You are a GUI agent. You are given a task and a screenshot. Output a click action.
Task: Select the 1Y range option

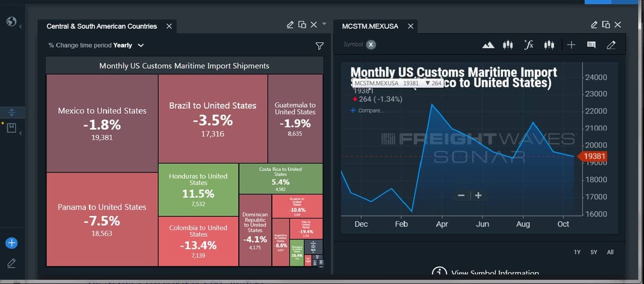577,252
